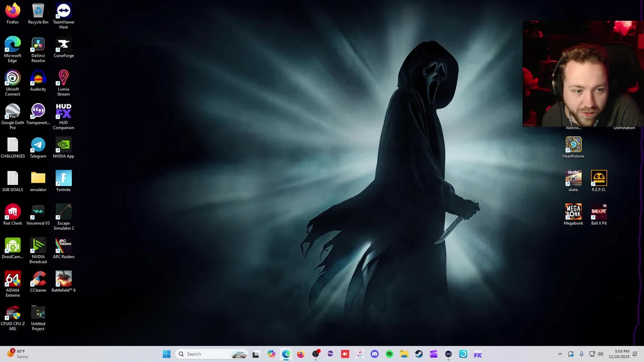The height and width of the screenshot is (362, 644).
Task: Open HUD Companion desktop shortcut
Action: (x=63, y=117)
